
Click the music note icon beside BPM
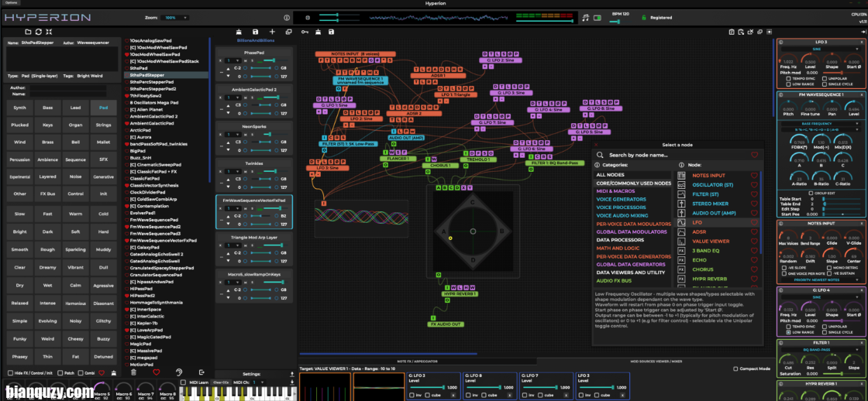pos(586,18)
